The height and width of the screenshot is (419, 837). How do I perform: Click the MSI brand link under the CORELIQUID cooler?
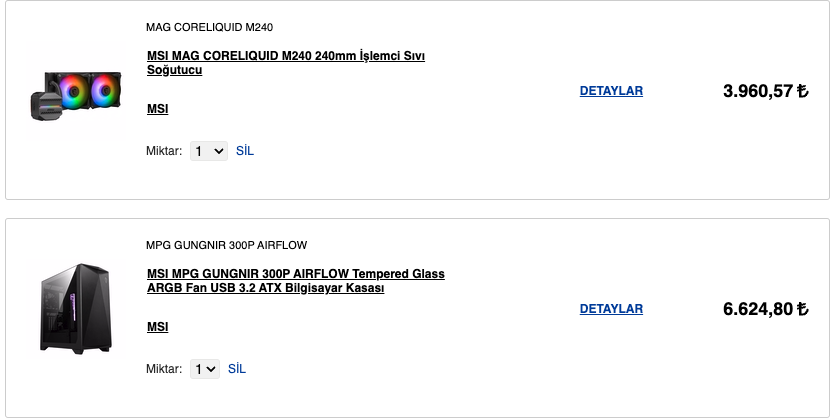[157, 109]
